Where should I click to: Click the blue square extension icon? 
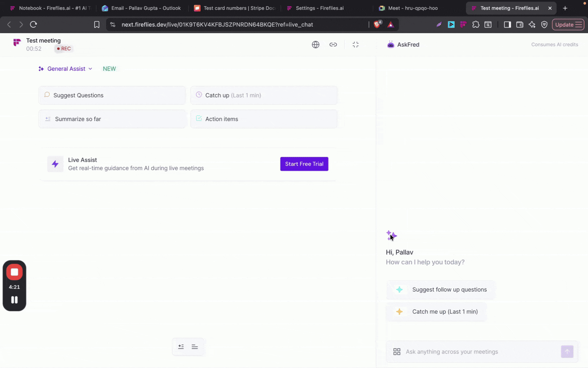(x=451, y=25)
